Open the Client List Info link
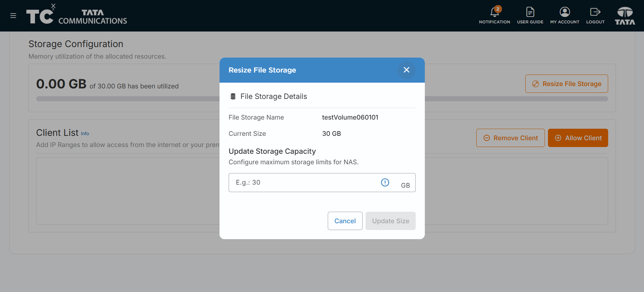This screenshot has width=644, height=292. tap(85, 133)
